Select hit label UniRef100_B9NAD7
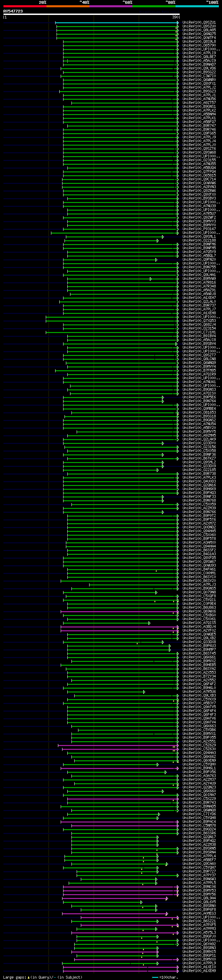This screenshot has height=980, width=222. click(x=199, y=64)
